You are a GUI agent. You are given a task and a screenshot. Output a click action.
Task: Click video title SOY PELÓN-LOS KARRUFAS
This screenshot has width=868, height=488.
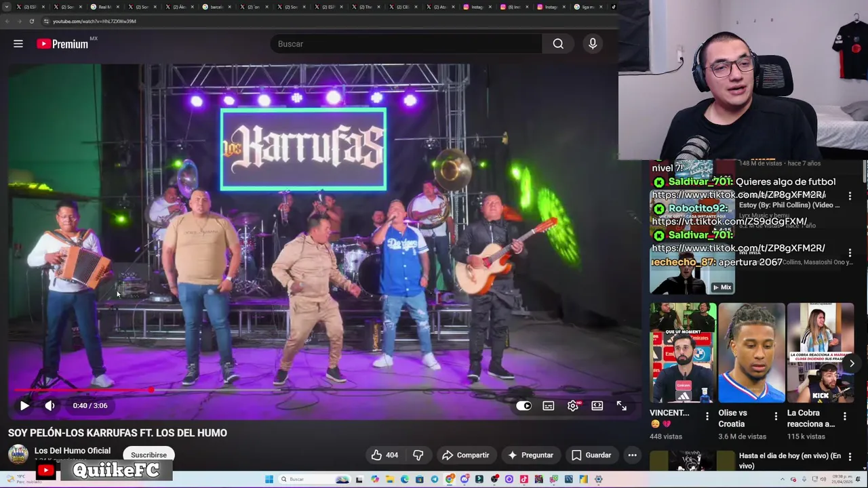[x=117, y=432]
